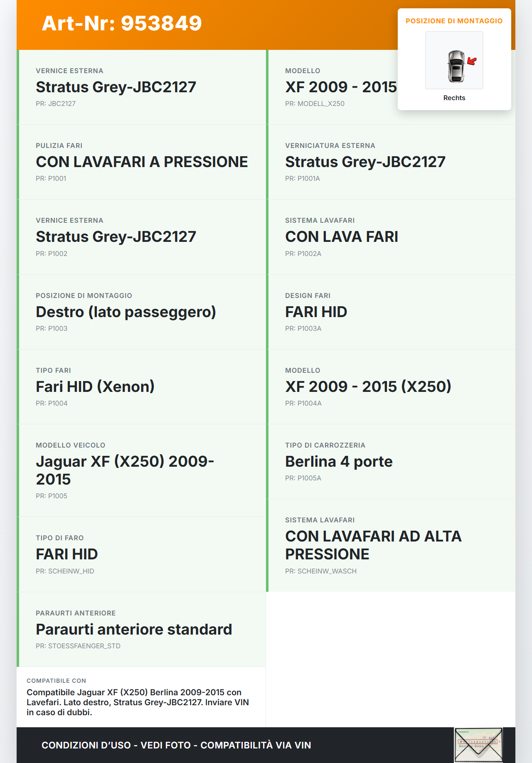Select the "Rechts" label under the car image
The image size is (532, 763).
[x=454, y=98]
